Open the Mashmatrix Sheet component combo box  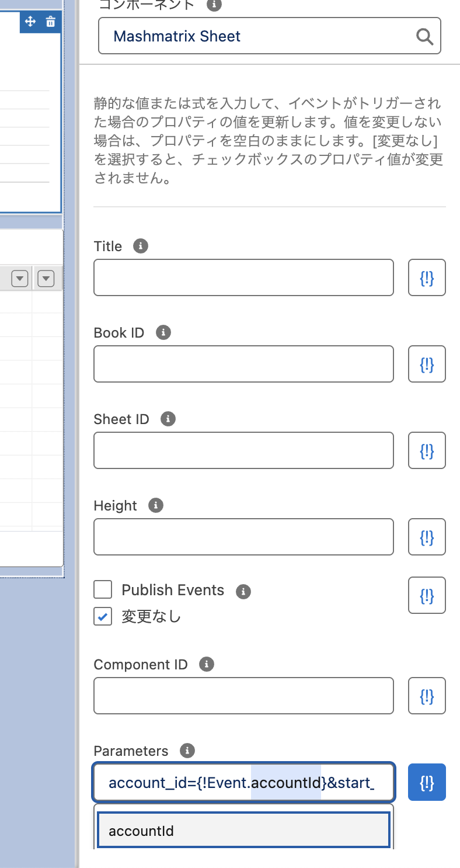(257, 36)
